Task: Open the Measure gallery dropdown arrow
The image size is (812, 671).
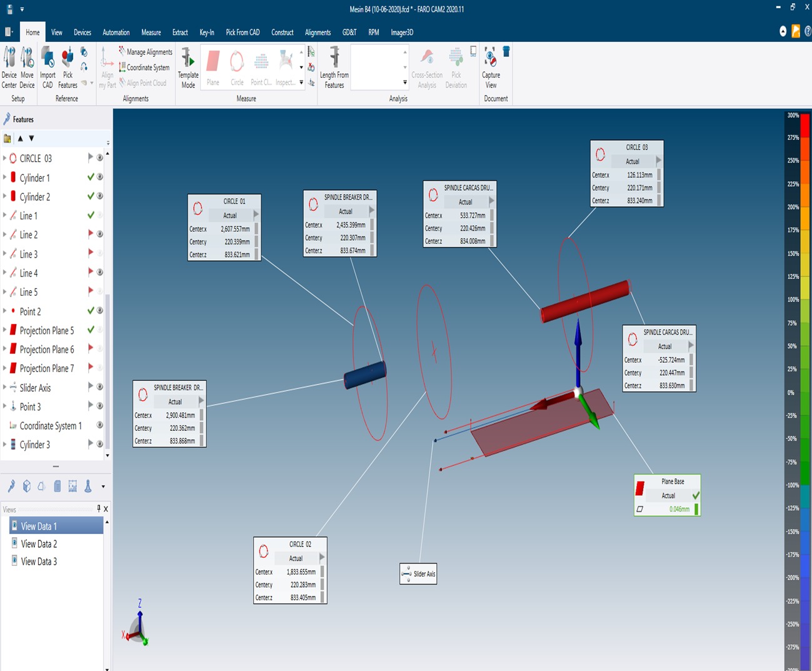Action: (x=301, y=83)
